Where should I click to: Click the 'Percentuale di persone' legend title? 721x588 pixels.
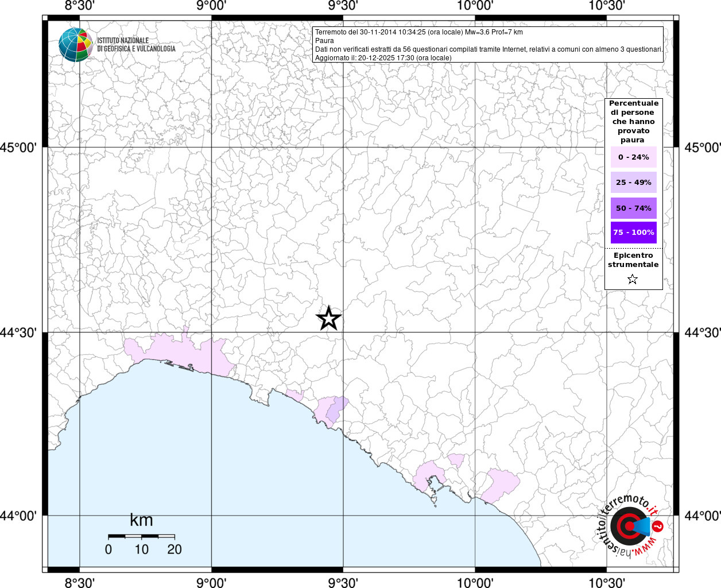coord(633,122)
